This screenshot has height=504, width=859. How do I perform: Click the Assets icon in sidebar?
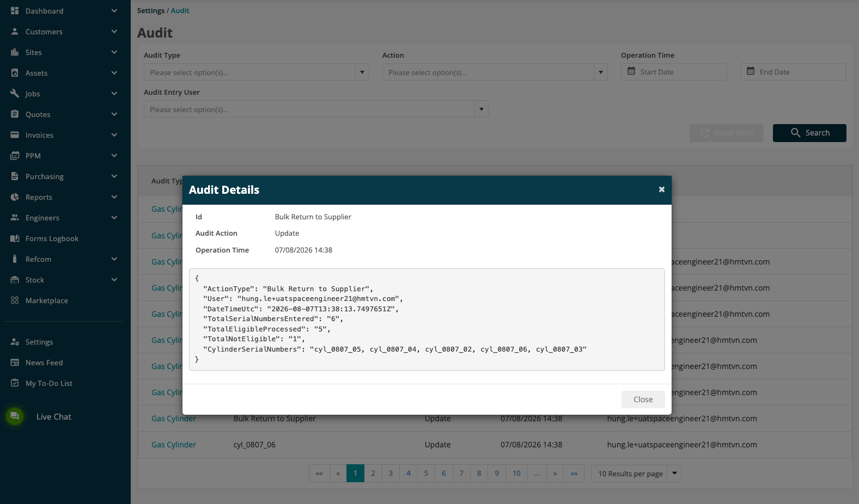click(x=15, y=73)
